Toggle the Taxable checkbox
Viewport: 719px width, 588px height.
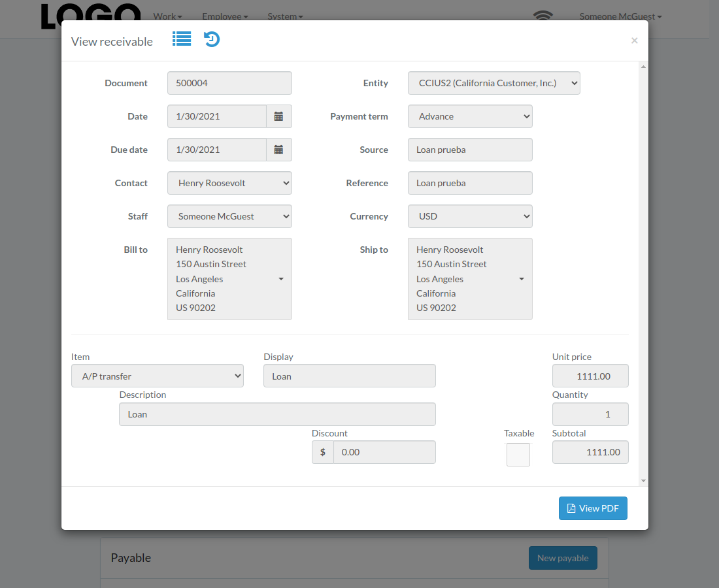[518, 455]
